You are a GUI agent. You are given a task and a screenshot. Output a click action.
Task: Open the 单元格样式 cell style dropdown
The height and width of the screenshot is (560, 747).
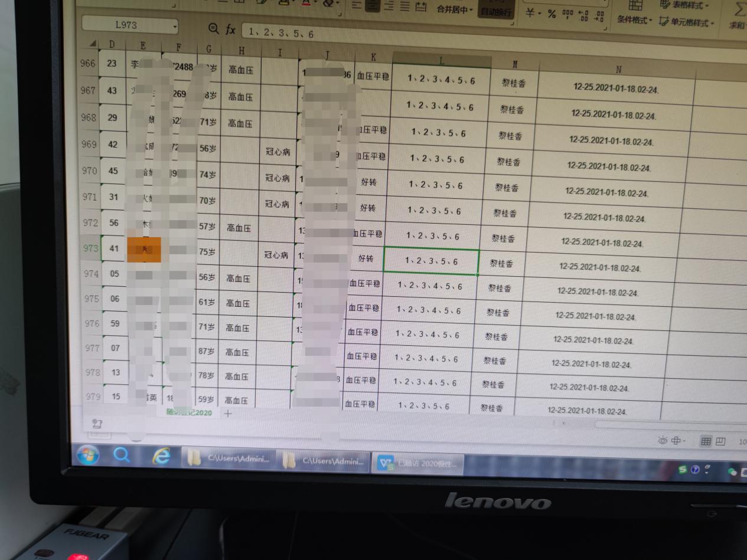[687, 22]
